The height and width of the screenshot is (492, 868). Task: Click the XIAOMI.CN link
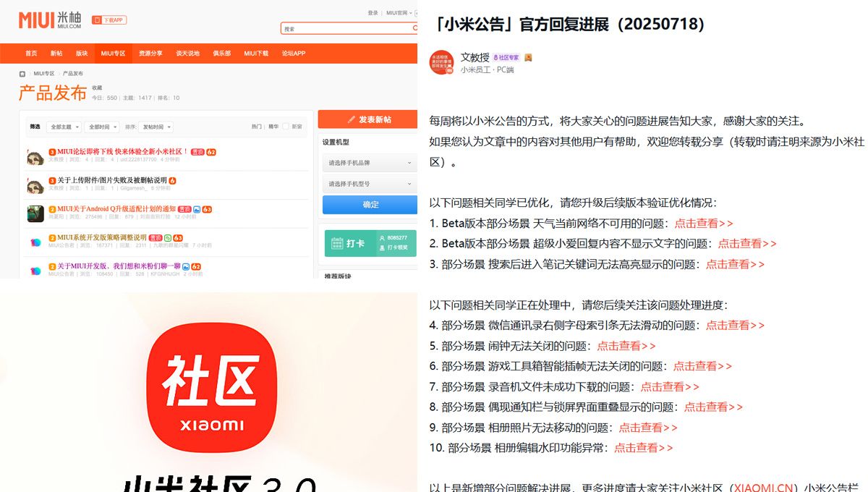click(x=764, y=488)
